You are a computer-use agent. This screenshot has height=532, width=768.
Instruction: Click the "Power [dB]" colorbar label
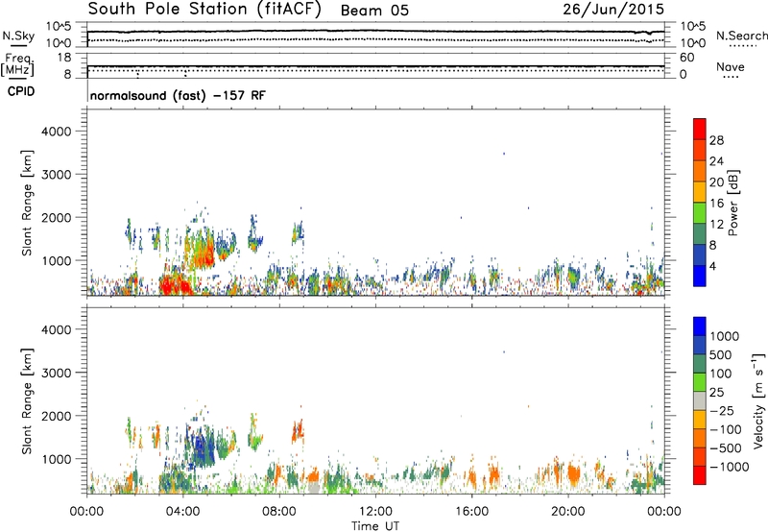point(732,203)
